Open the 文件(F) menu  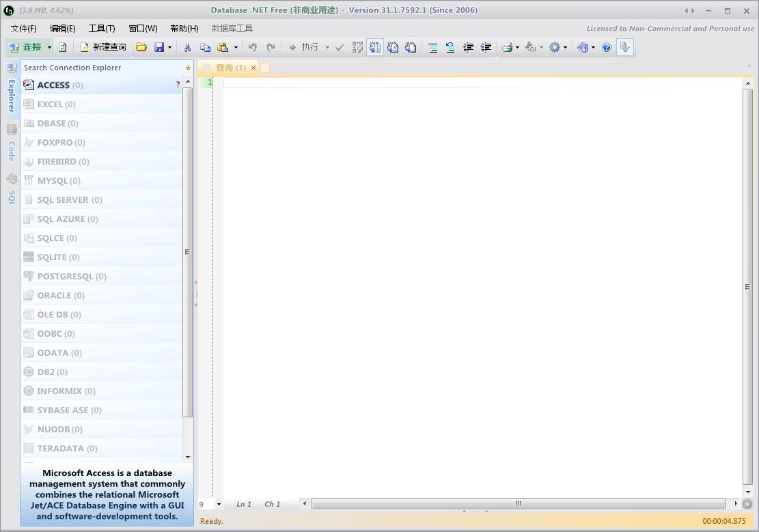[x=24, y=29]
